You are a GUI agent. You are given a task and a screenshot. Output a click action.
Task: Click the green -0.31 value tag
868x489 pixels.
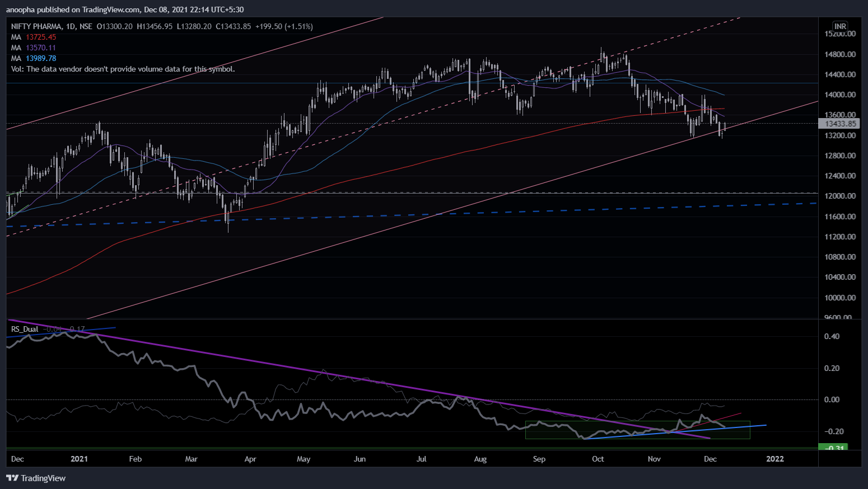pos(833,448)
